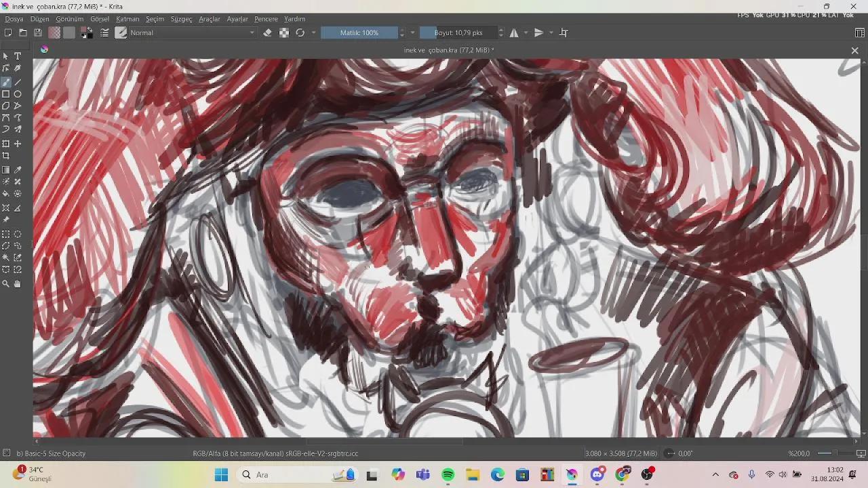Select the Rectangular Selection tool
The image size is (868, 488).
click(x=5, y=234)
